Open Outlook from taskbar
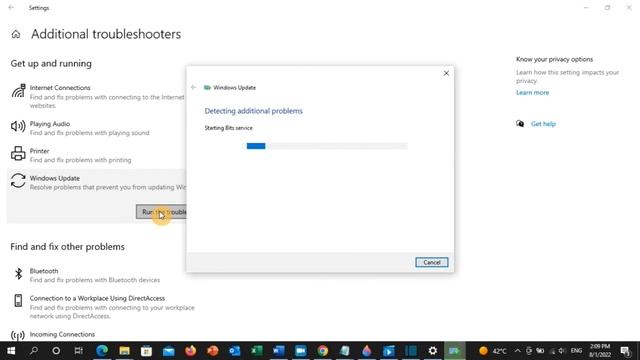 pos(234,351)
